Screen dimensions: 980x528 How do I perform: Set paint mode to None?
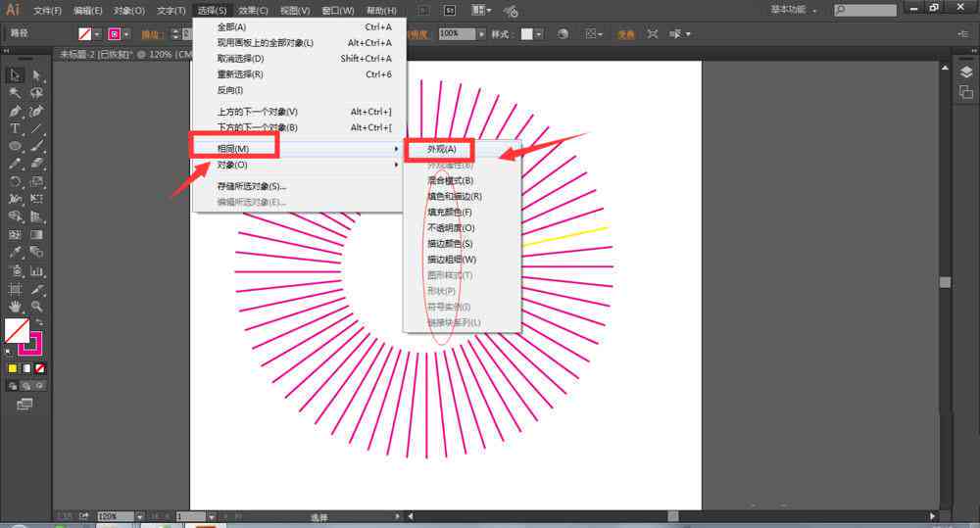[40, 368]
